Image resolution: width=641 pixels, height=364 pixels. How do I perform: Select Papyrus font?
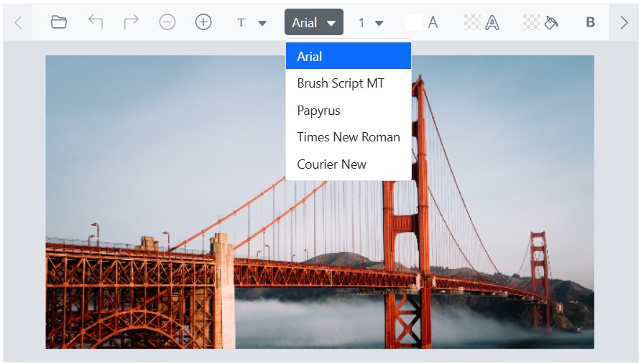349,111
